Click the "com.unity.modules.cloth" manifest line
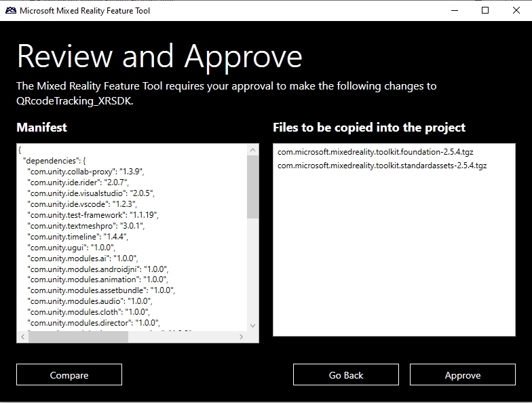 (x=88, y=312)
